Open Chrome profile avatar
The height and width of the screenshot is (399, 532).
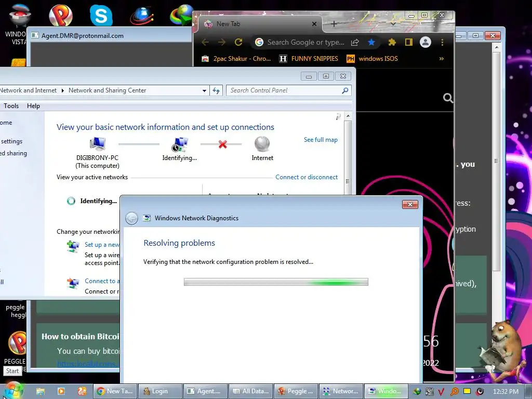(425, 42)
